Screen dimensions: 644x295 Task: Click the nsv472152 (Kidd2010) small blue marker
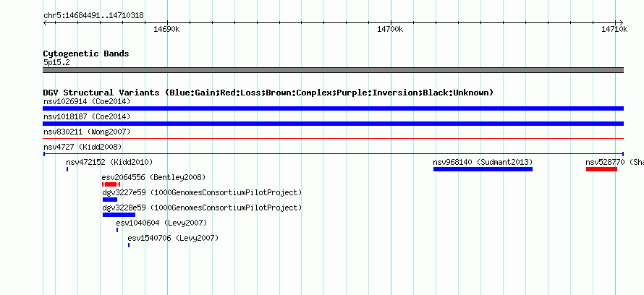[67, 169]
